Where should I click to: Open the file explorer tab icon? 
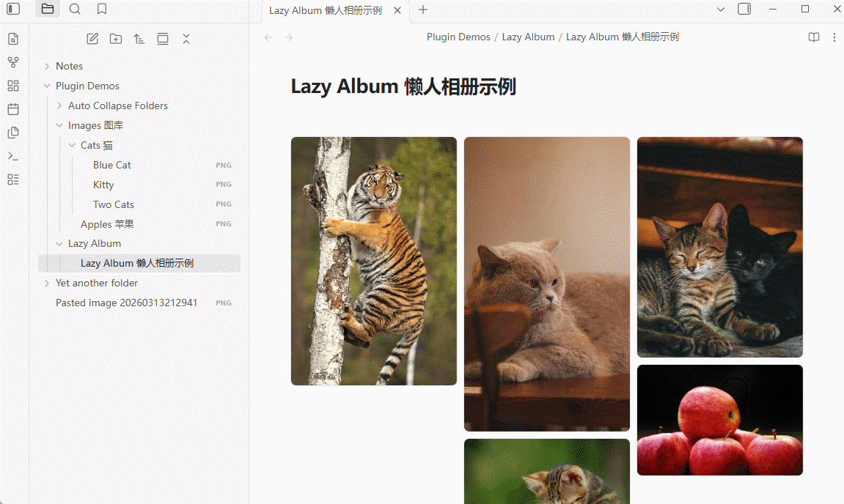tap(48, 9)
